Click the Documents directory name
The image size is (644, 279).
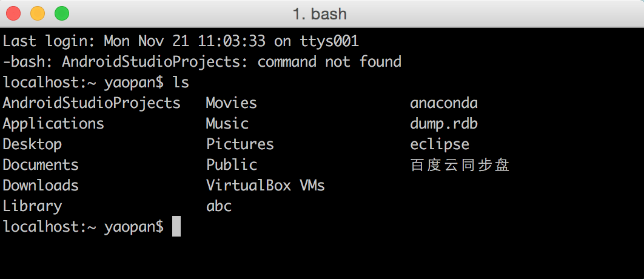click(x=41, y=165)
